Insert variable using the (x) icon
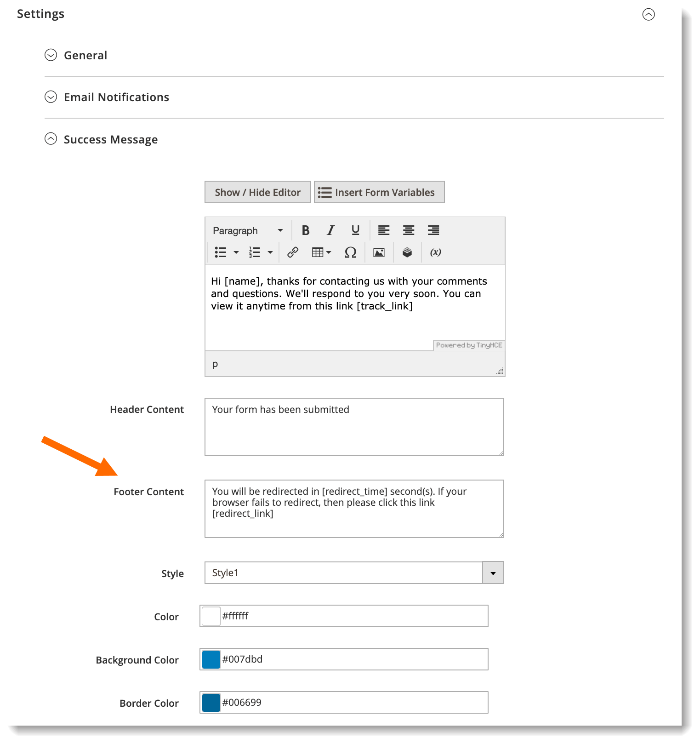The width and height of the screenshot is (700, 744). point(436,252)
